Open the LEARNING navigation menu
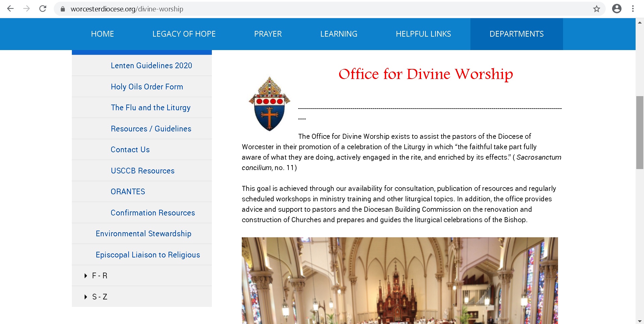Image resolution: width=644 pixels, height=324 pixels. (338, 34)
